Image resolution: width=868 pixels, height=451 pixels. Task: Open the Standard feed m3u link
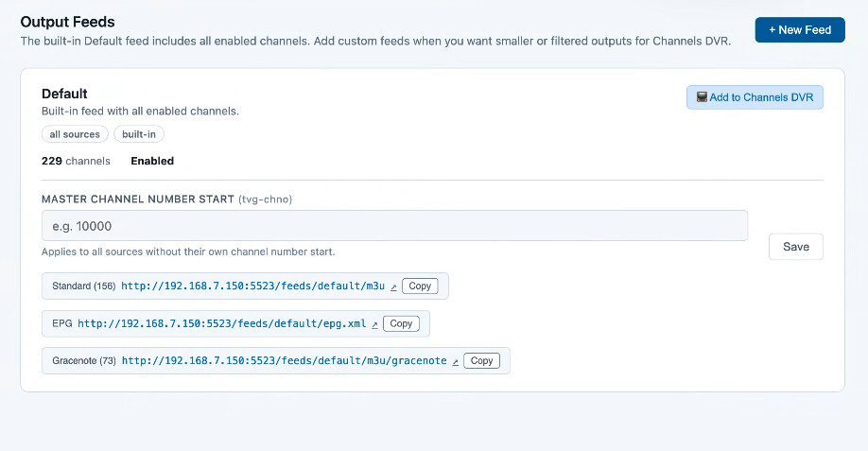(x=253, y=286)
